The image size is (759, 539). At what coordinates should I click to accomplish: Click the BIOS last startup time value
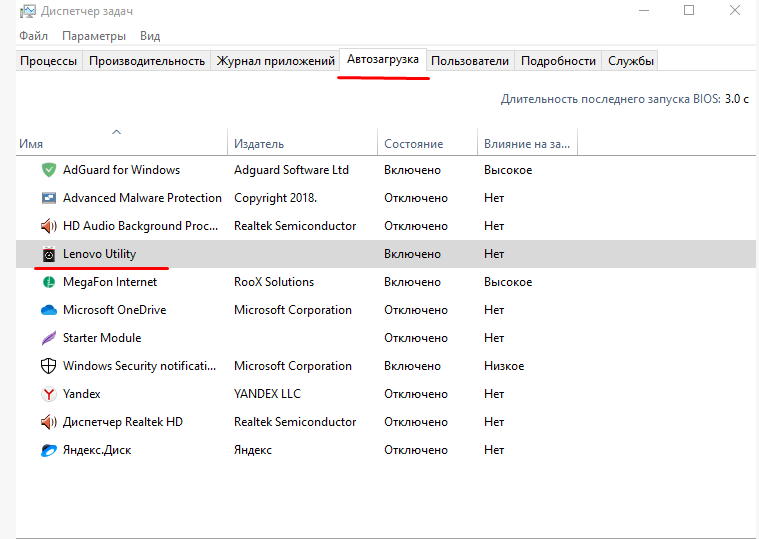pos(736,99)
